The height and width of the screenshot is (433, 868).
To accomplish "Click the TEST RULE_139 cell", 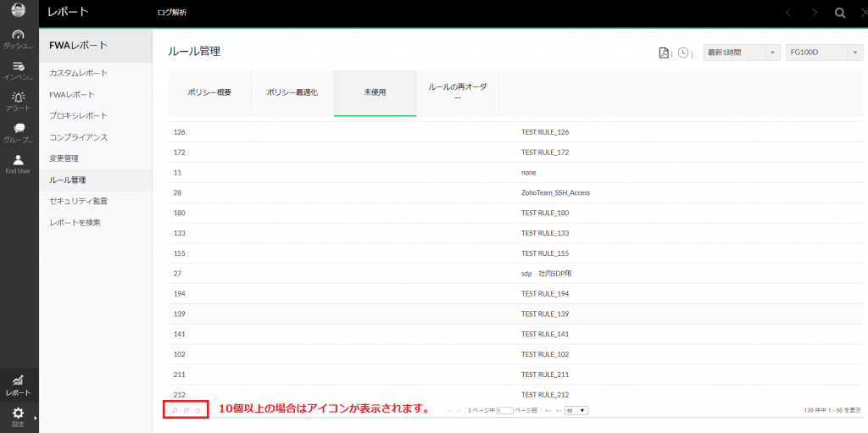I will click(545, 314).
